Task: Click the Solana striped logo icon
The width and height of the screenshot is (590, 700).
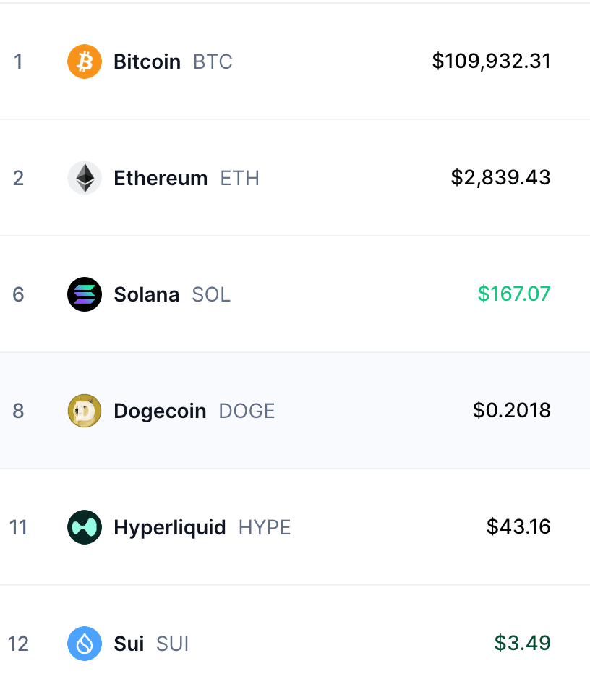Action: tap(85, 294)
